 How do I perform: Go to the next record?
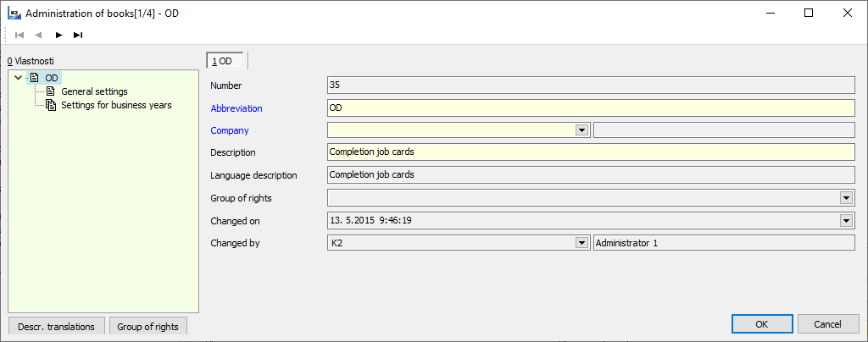(58, 35)
